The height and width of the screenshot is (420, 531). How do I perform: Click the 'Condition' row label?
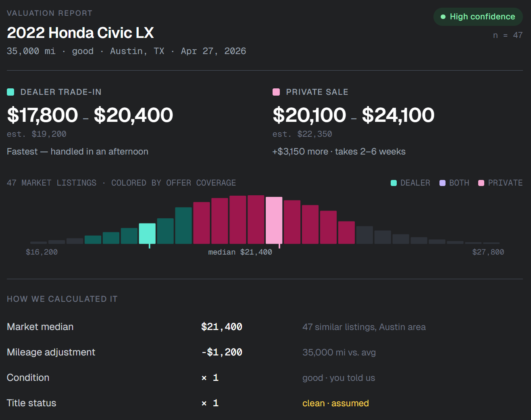pyautogui.click(x=28, y=378)
